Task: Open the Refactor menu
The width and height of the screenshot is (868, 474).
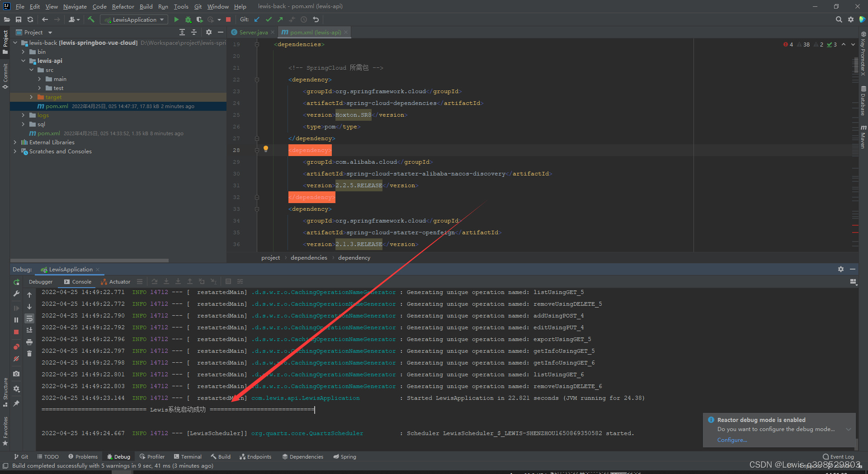Action: pos(123,6)
